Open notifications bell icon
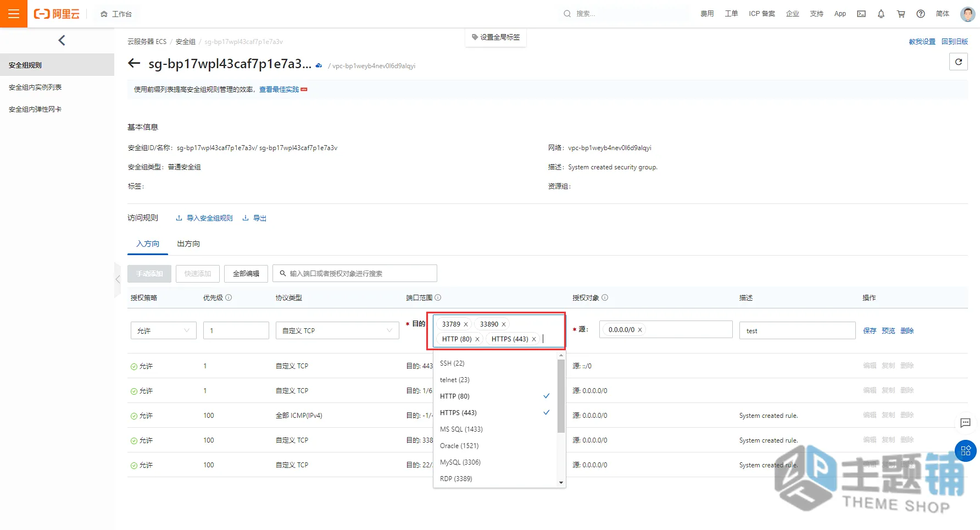This screenshot has height=530, width=980. [x=881, y=14]
